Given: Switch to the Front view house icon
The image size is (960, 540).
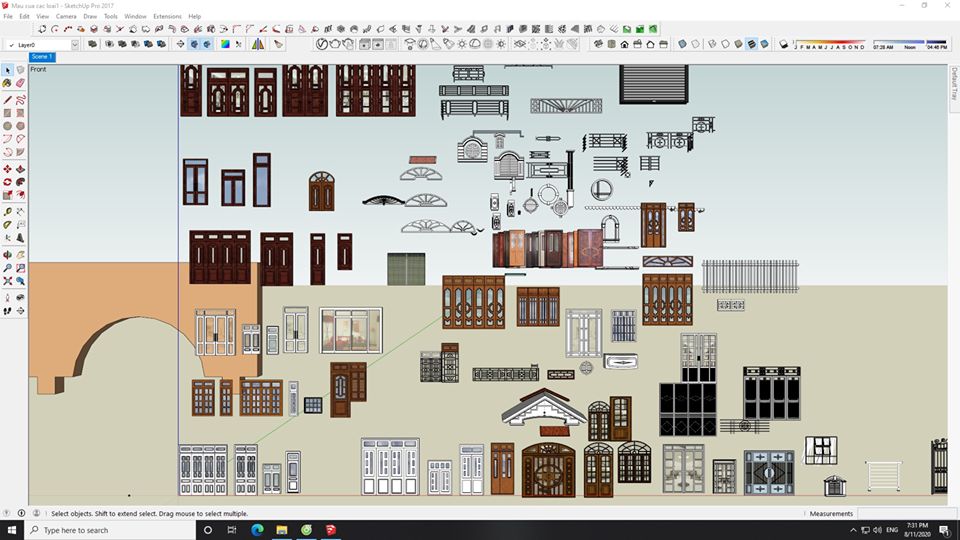Looking at the screenshot, I should [x=625, y=44].
